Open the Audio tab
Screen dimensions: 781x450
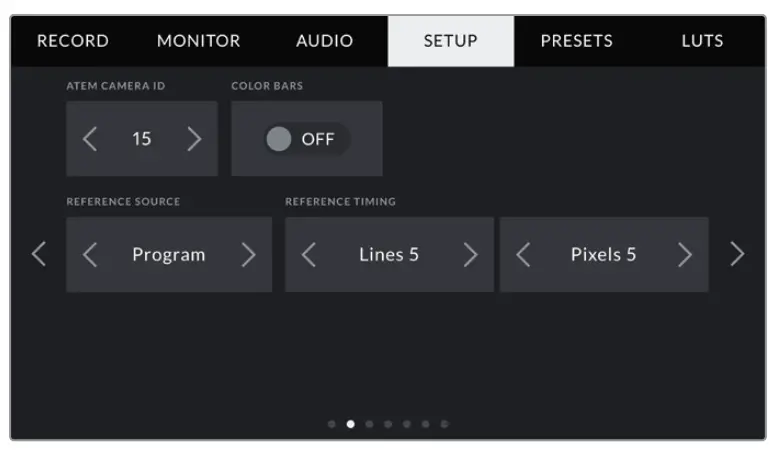point(324,41)
